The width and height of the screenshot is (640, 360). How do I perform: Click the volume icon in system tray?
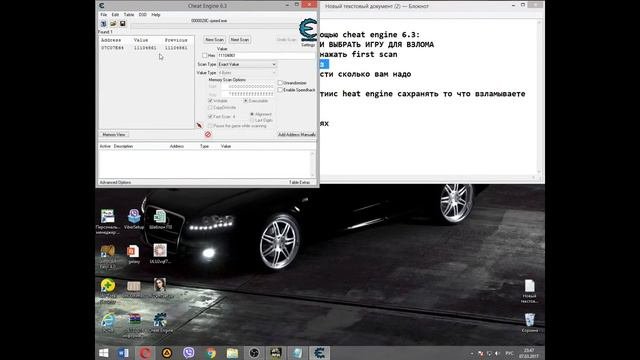[x=497, y=353]
